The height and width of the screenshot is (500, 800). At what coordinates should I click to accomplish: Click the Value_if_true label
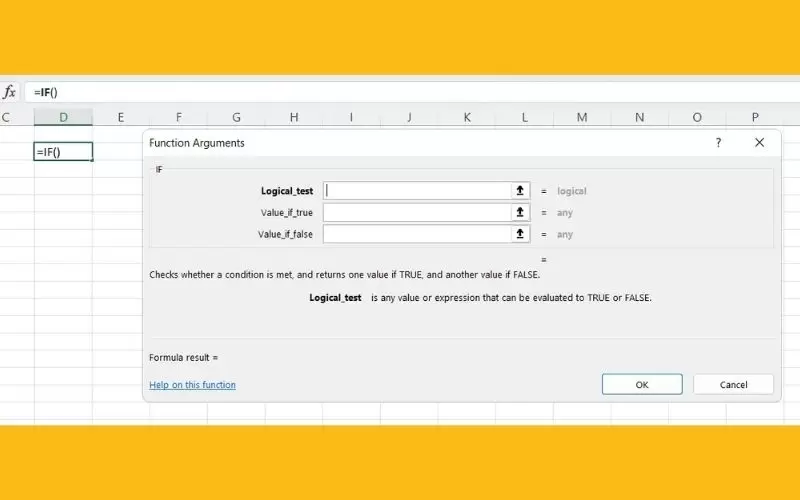[287, 213]
